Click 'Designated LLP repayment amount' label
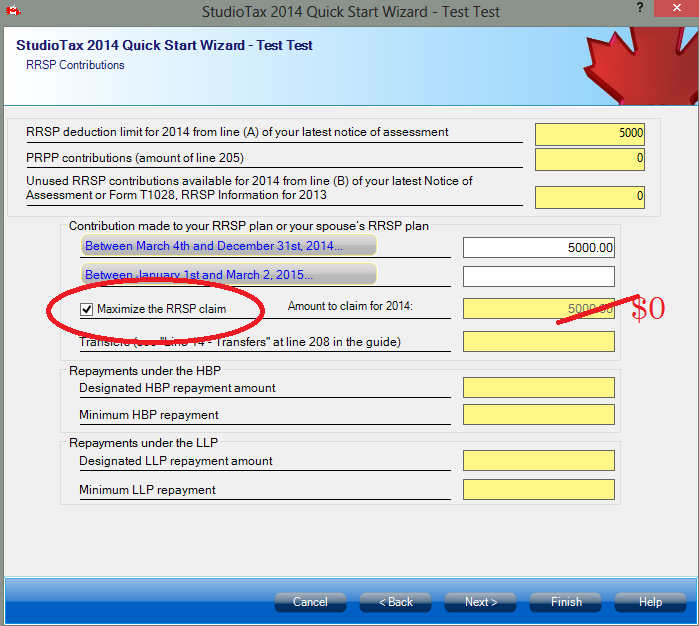Image resolution: width=699 pixels, height=626 pixels. (176, 461)
